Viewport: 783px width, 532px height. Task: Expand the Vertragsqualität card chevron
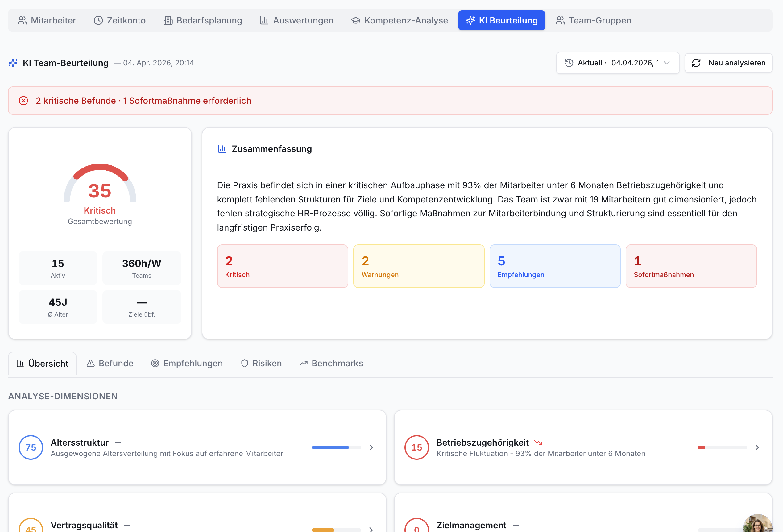point(371,529)
